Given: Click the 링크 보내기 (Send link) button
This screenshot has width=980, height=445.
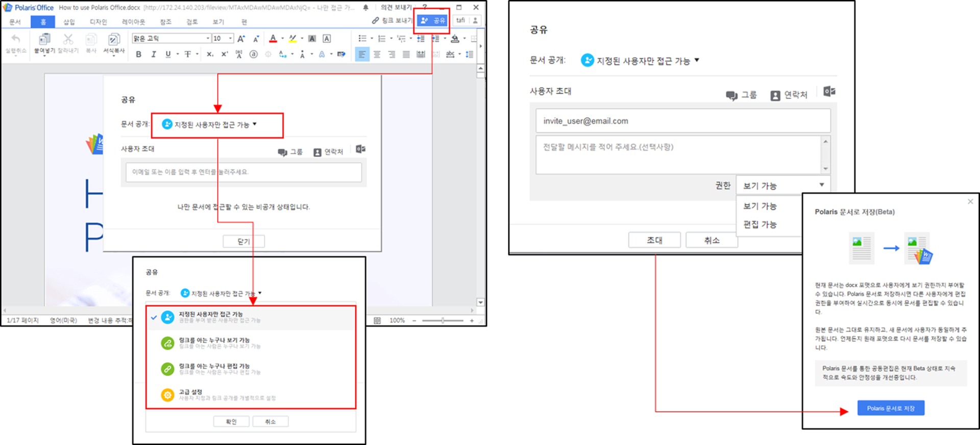Looking at the screenshot, I should coord(392,20).
